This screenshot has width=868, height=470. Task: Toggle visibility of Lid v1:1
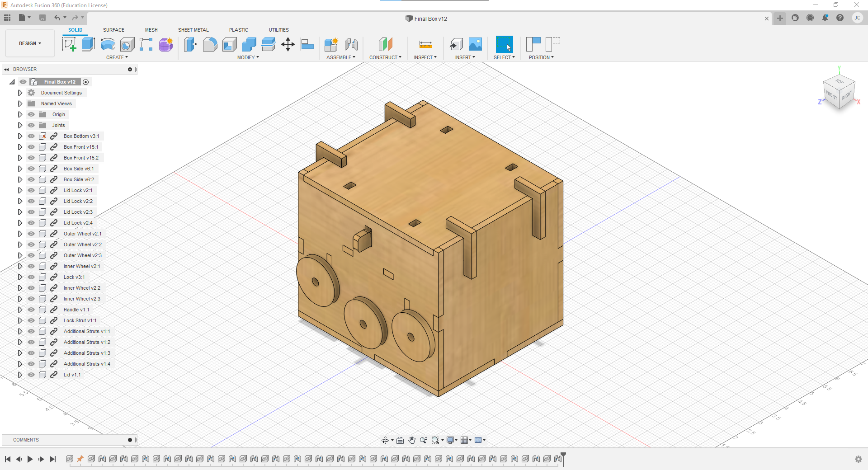coord(31,375)
